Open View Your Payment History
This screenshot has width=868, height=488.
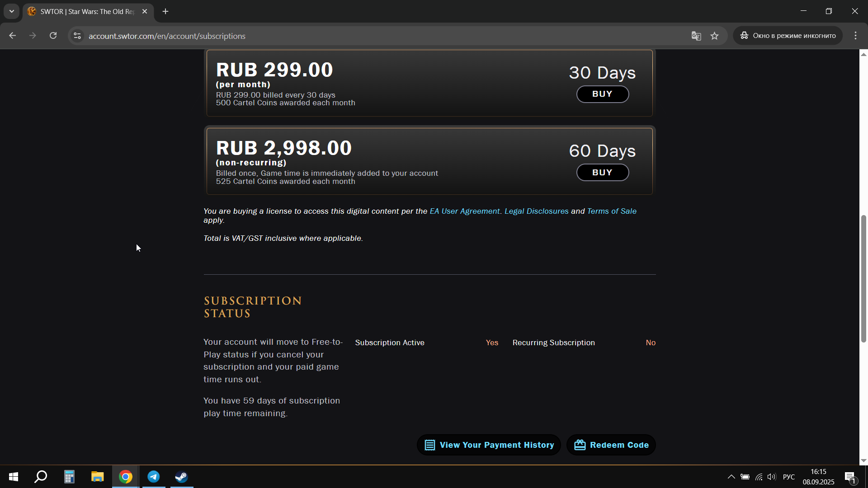[489, 445]
